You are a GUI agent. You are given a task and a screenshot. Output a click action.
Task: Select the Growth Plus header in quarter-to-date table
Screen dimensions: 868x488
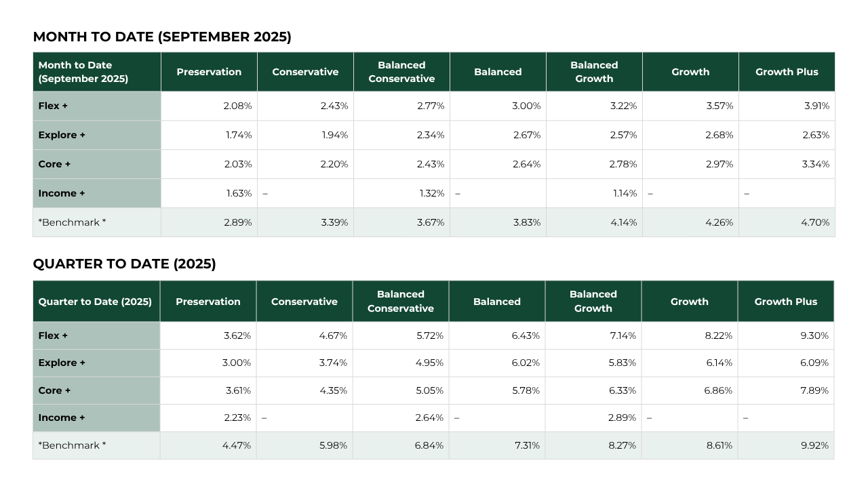click(785, 302)
